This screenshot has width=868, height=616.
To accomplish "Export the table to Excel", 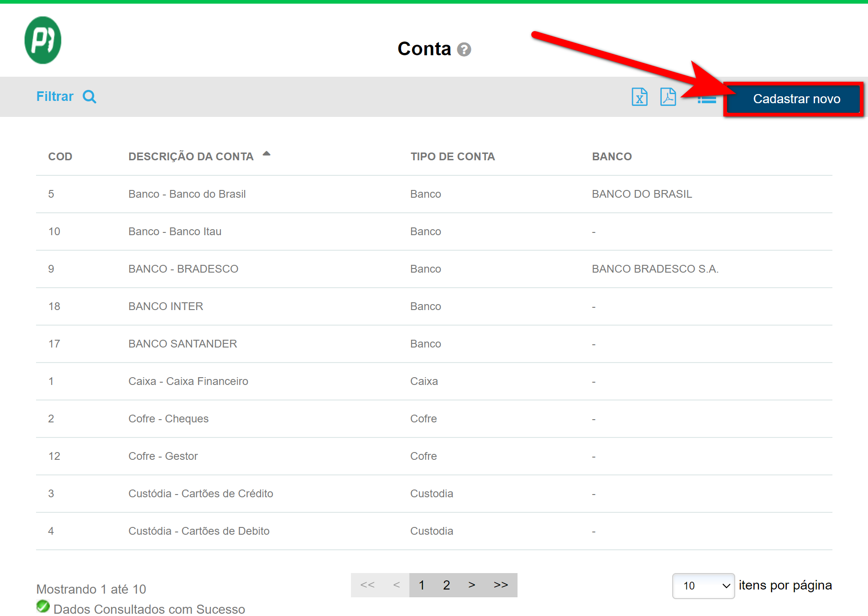I will (639, 97).
